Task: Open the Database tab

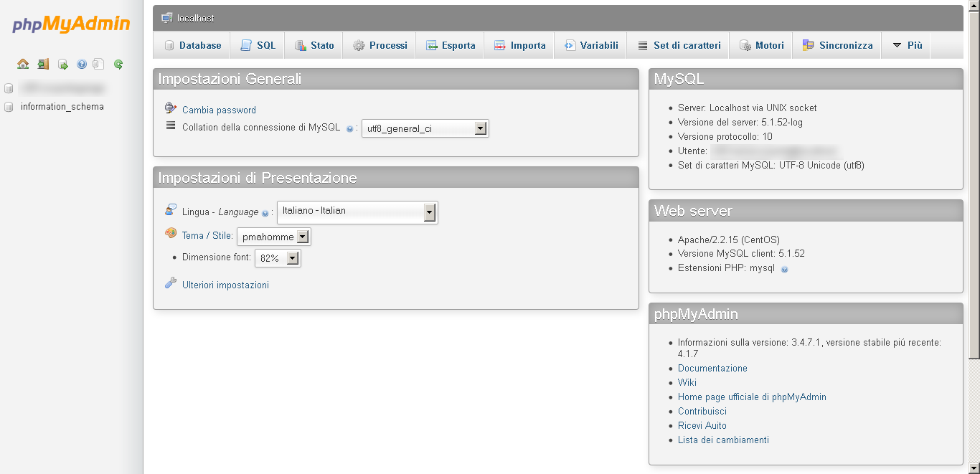Action: click(x=192, y=45)
